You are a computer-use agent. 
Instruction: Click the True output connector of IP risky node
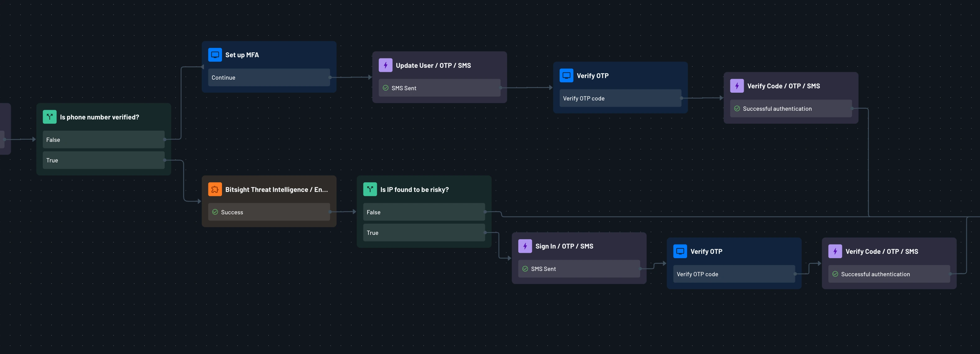click(x=485, y=232)
